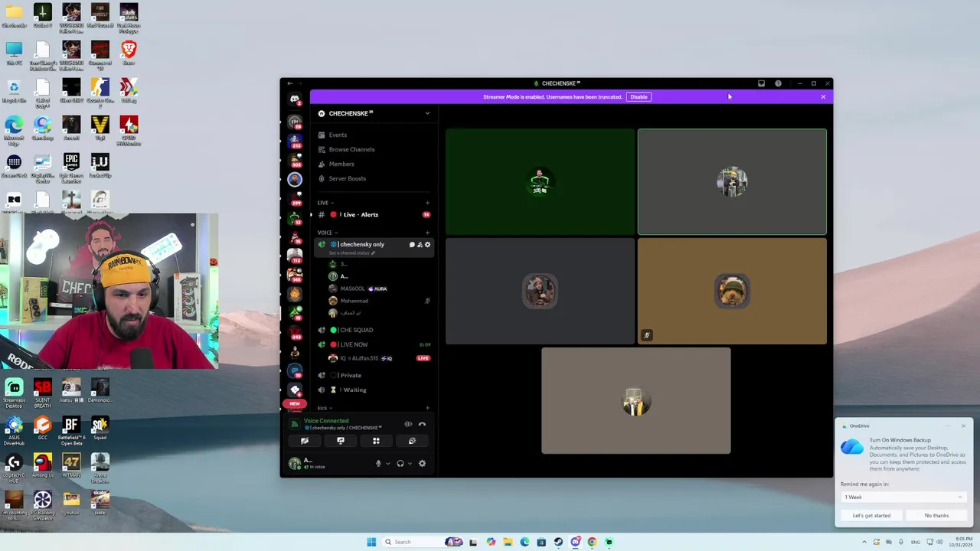Click Voice Connected status text

pyautogui.click(x=326, y=420)
